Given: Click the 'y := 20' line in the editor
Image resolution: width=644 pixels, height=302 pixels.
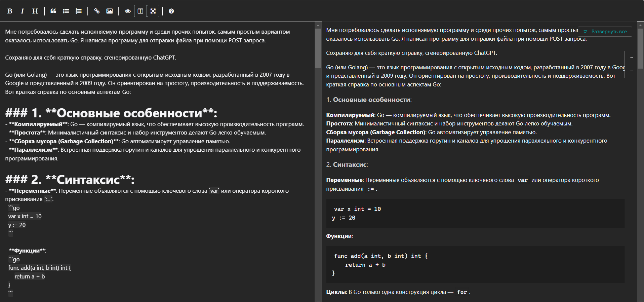Looking at the screenshot, I should (17, 225).
